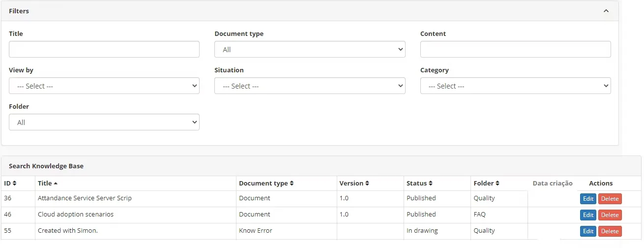The image size is (644, 248).
Task: Select the title Created with Simon.
Action: pos(68,230)
